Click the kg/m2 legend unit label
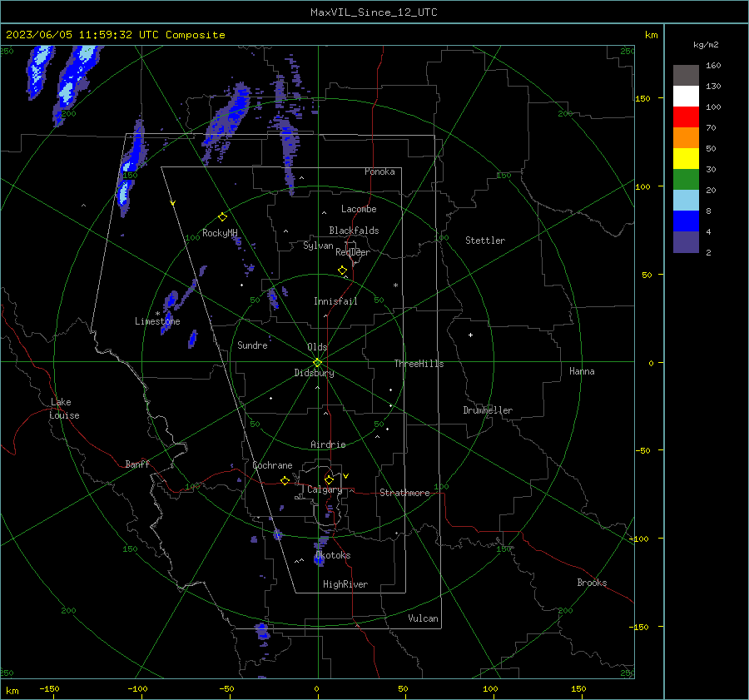The height and width of the screenshot is (700, 749). [706, 45]
